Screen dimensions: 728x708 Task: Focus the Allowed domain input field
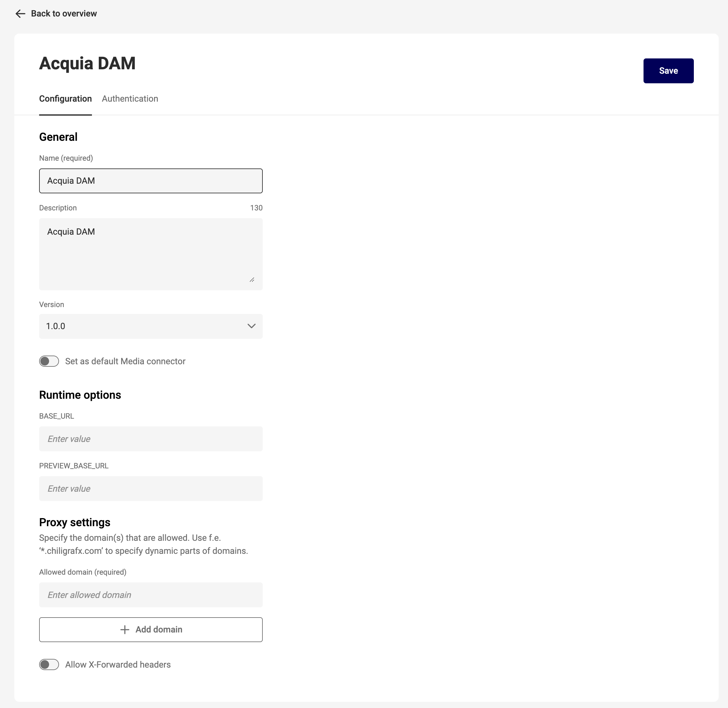(151, 595)
